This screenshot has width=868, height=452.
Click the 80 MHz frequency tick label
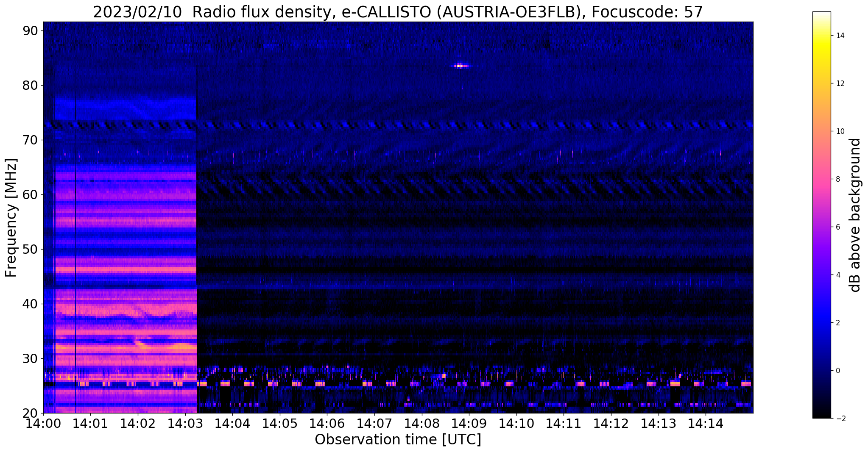pyautogui.click(x=30, y=85)
